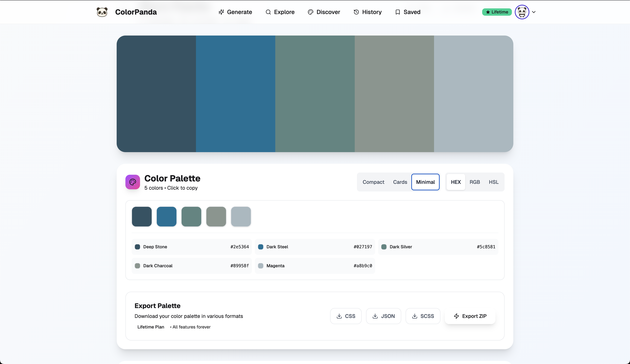630x364 pixels.
Task: Select the Cards view option
Action: tap(400, 182)
